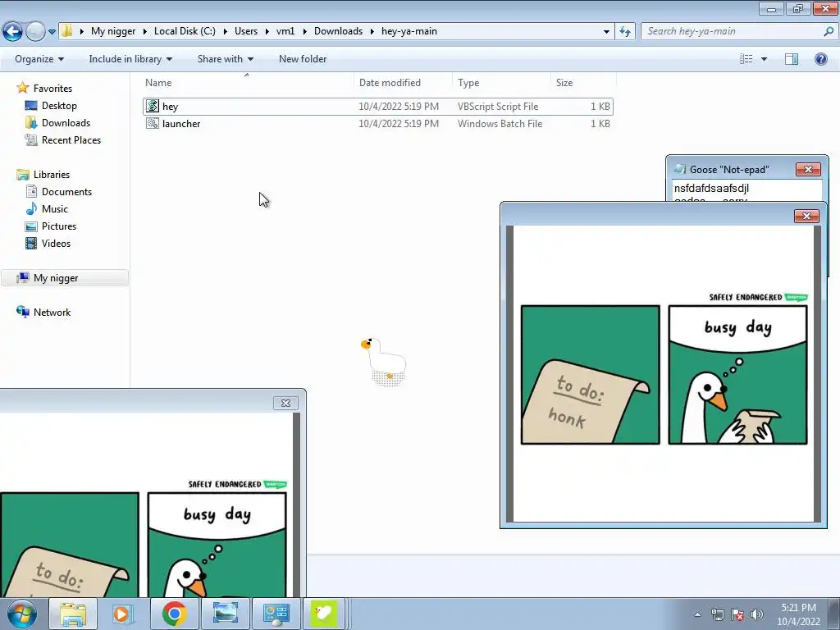Click 'VBScript Script File' type cell
The height and width of the screenshot is (630, 840).
pos(498,107)
